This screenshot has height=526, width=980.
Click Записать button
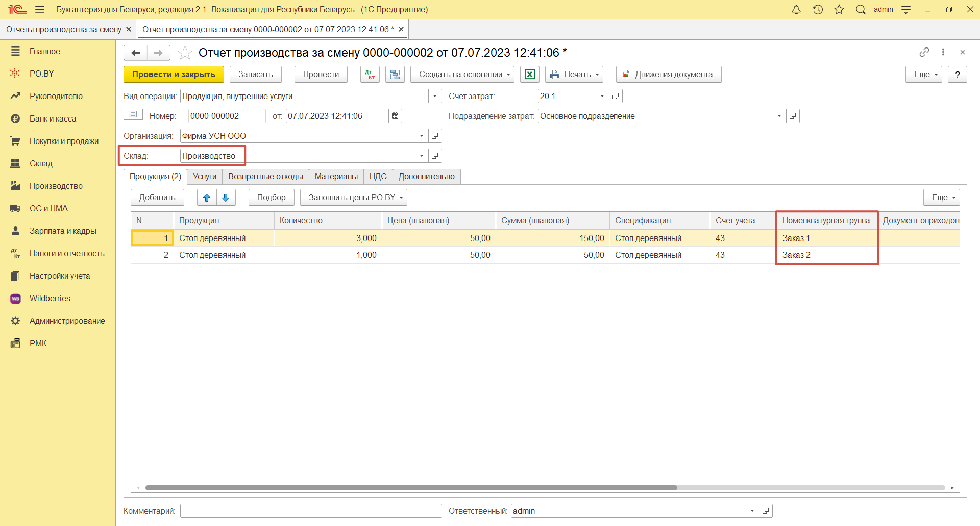tap(256, 75)
